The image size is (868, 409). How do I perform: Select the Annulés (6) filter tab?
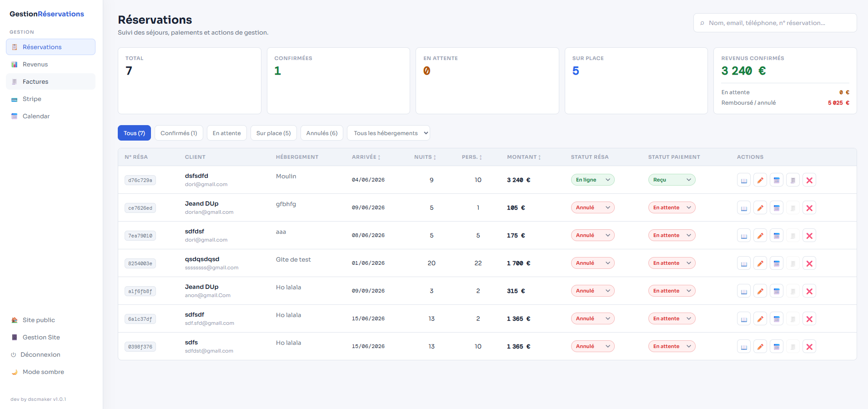click(x=322, y=133)
